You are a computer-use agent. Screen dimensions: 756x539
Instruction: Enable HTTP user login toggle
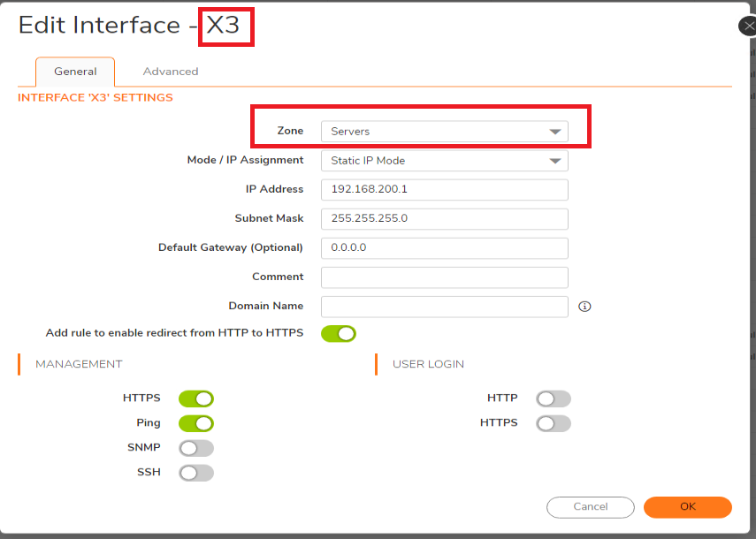(x=554, y=399)
